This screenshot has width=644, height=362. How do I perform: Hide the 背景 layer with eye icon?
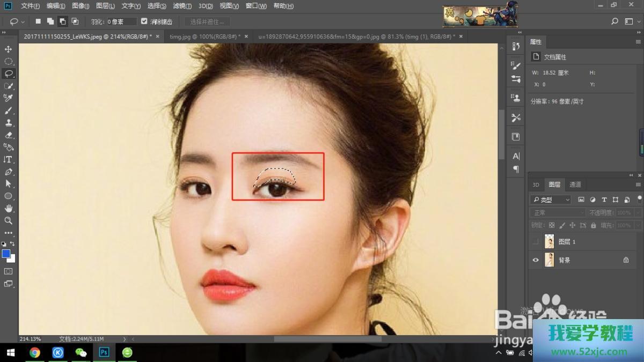535,260
